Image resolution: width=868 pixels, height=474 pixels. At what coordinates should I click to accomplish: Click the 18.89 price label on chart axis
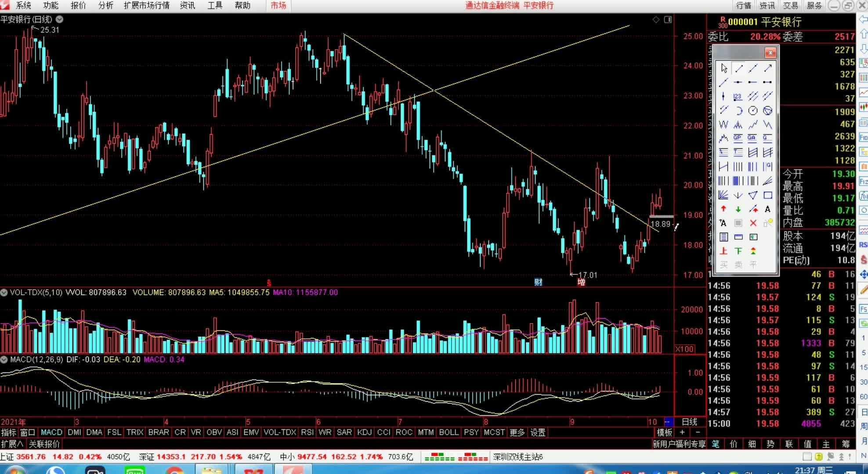coord(661,224)
